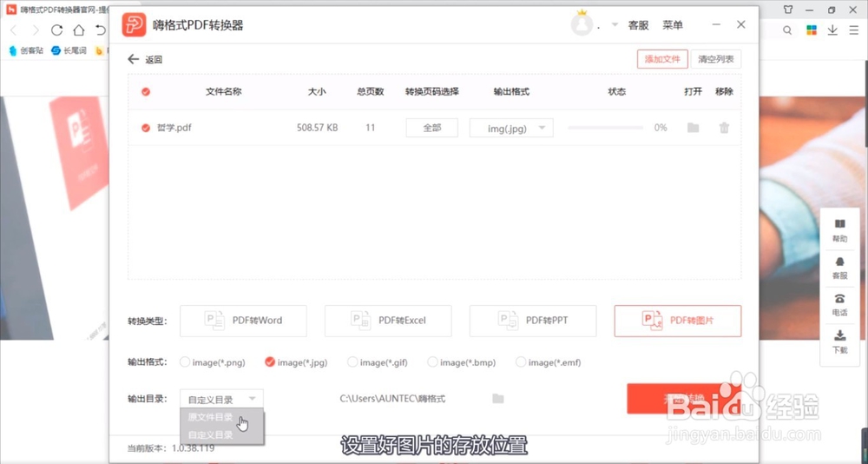This screenshot has width=868, height=464.
Task: Open 菜单 in title bar
Action: coord(673,25)
